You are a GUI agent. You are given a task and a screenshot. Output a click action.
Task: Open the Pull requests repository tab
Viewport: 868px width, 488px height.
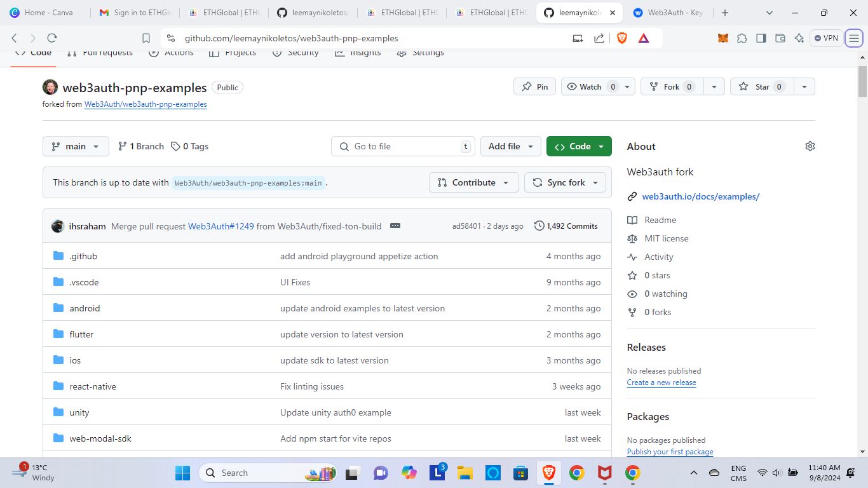click(100, 52)
